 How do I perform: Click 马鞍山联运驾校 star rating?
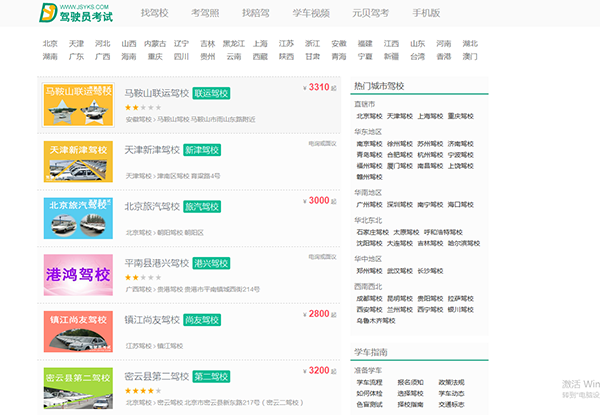coord(143,108)
